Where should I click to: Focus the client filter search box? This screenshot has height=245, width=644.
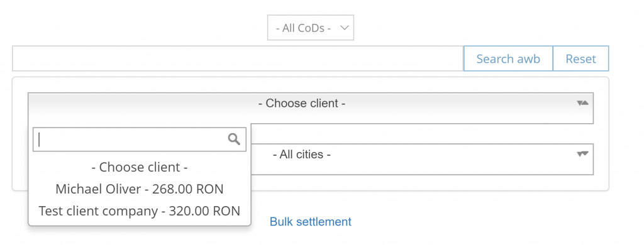tap(140, 139)
